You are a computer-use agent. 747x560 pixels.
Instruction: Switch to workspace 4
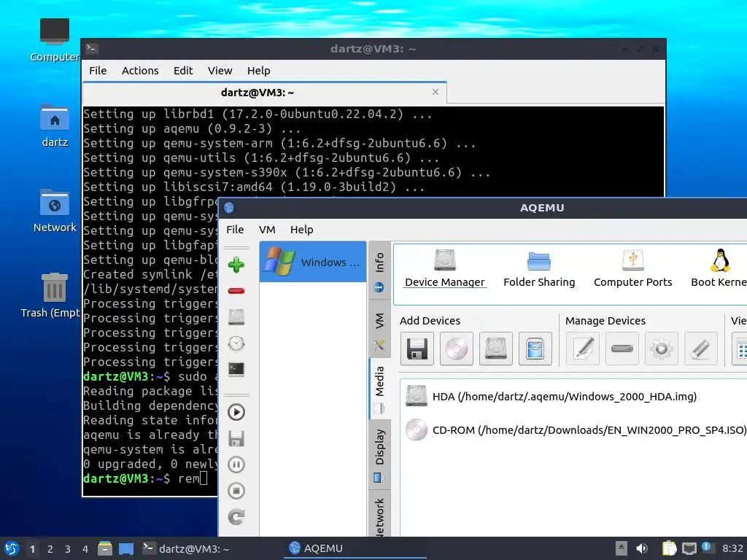85,549
